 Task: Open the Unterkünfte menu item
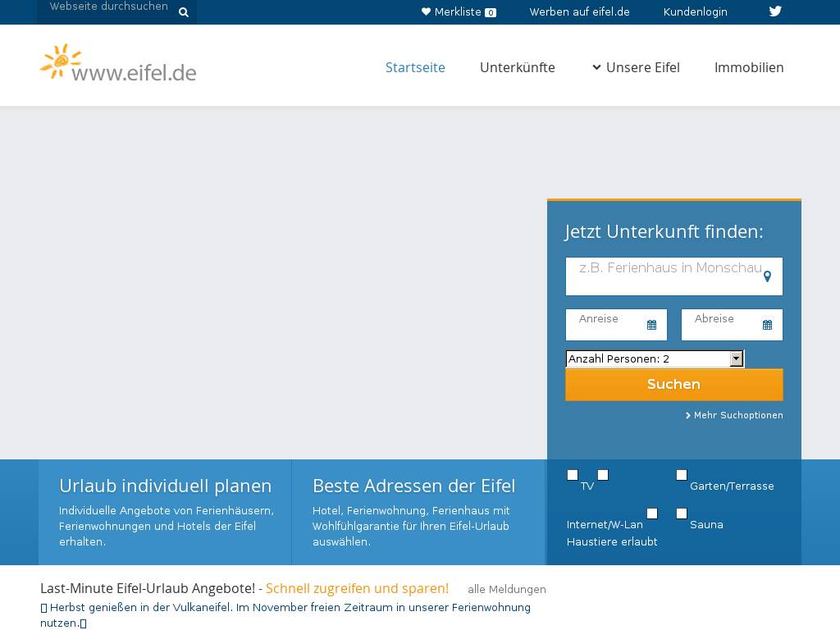pyautogui.click(x=517, y=67)
